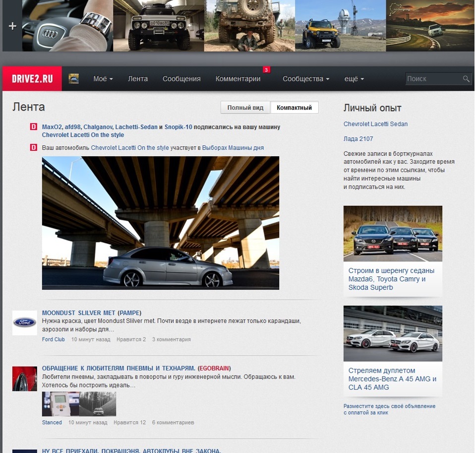Open the Snopik-10 user link
Image resolution: width=476 pixels, height=453 pixels.
click(x=178, y=127)
